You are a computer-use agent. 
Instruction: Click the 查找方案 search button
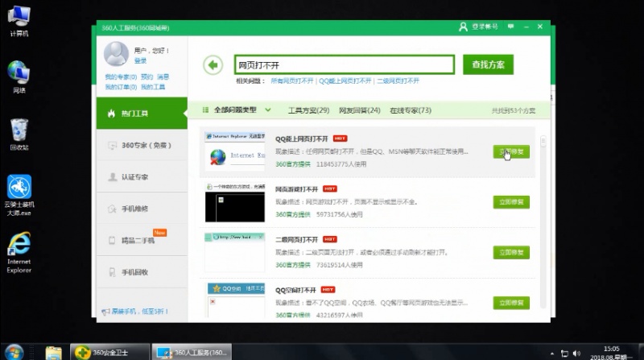[488, 64]
